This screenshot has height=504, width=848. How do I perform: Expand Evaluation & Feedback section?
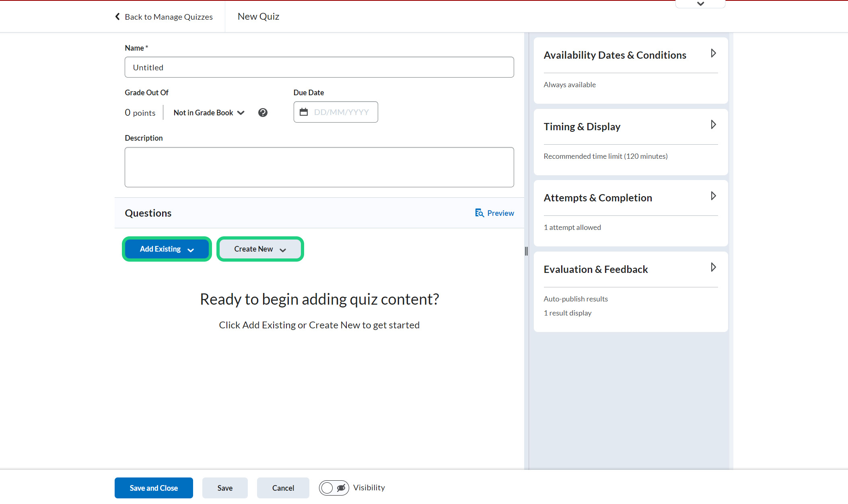click(x=713, y=268)
